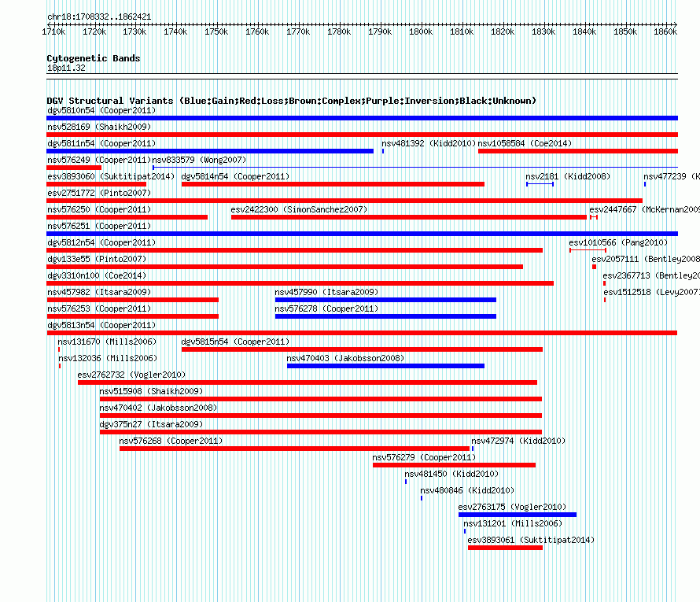
Task: Click the nsv2181 (Kidd2008) label
Action: click(568, 176)
